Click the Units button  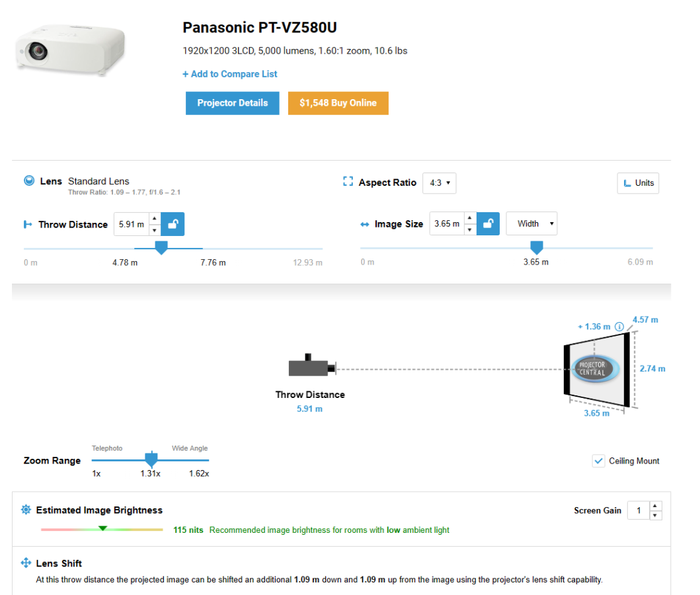(x=638, y=183)
